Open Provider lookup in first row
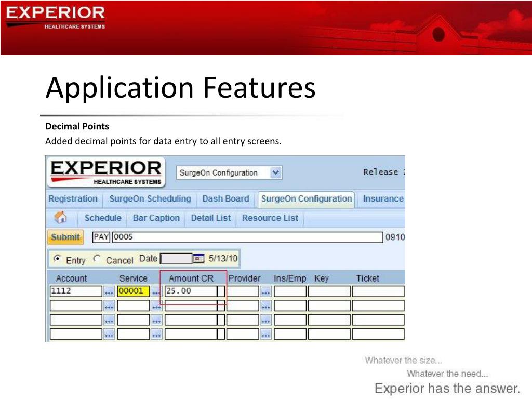The image size is (532, 399). (265, 291)
